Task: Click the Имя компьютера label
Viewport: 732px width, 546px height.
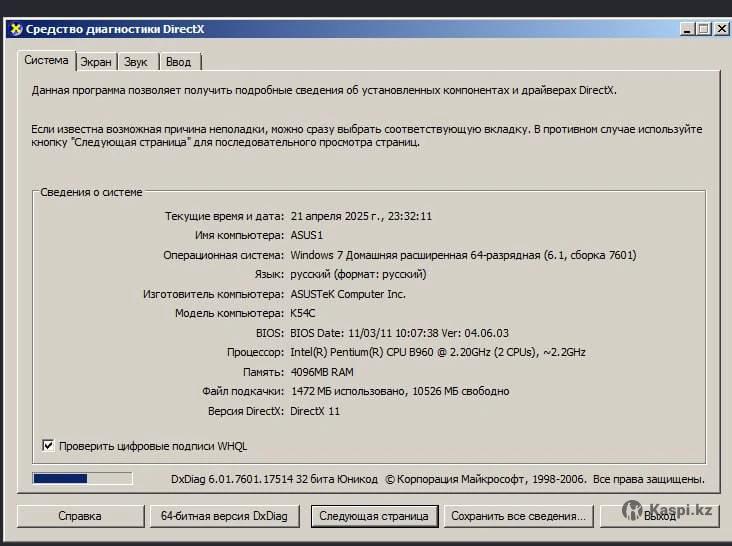Action: [x=239, y=235]
